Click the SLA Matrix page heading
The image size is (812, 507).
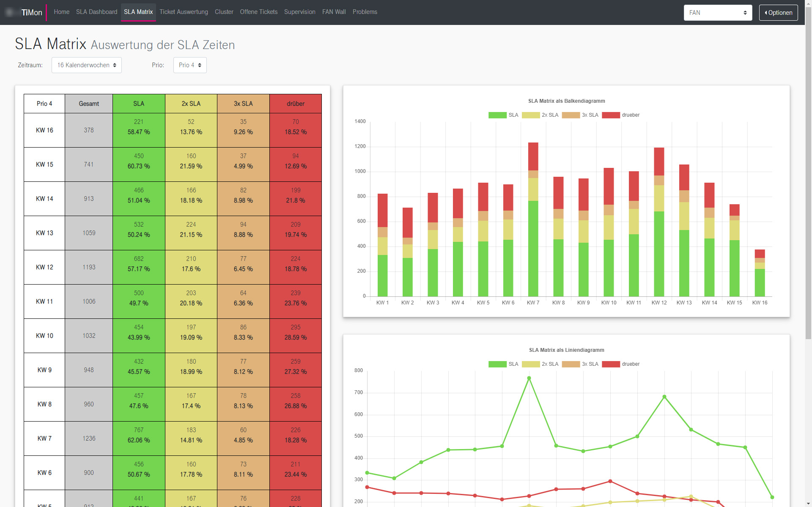click(50, 44)
